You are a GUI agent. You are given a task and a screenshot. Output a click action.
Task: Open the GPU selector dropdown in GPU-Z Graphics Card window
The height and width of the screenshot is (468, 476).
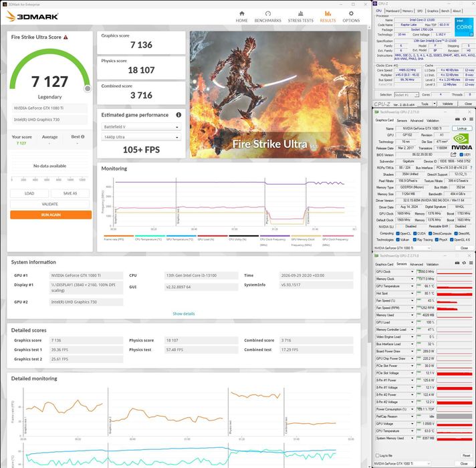(402, 248)
